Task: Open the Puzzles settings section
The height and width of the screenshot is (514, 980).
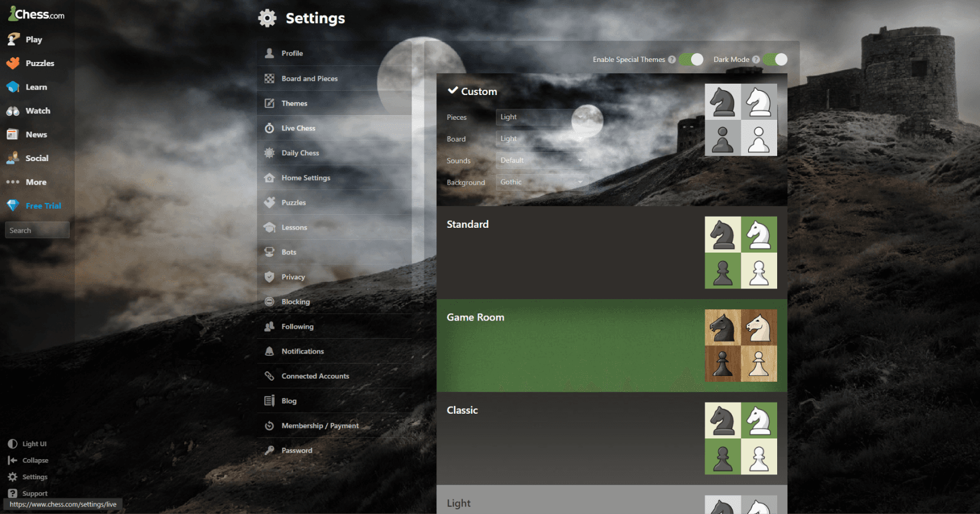Action: coord(334,202)
